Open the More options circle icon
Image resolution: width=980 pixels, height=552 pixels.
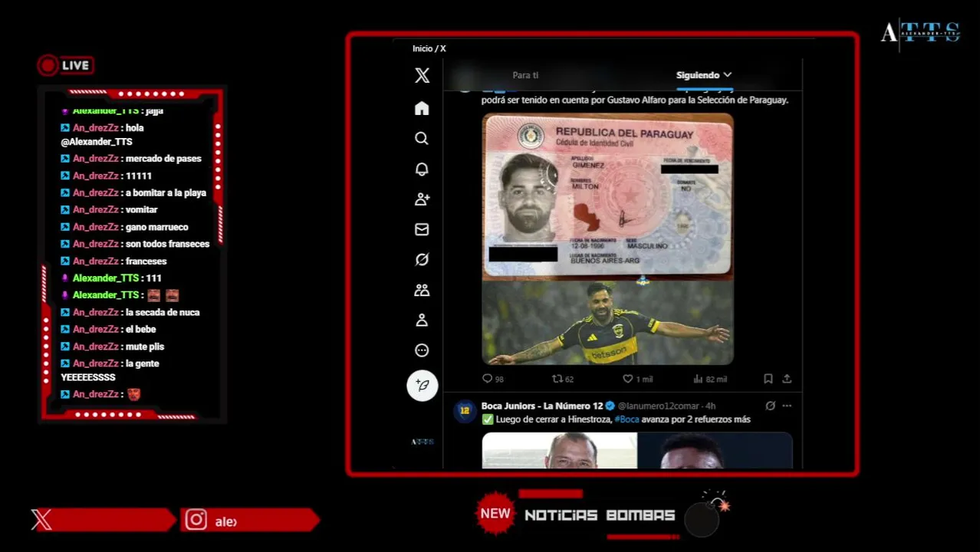422,350
